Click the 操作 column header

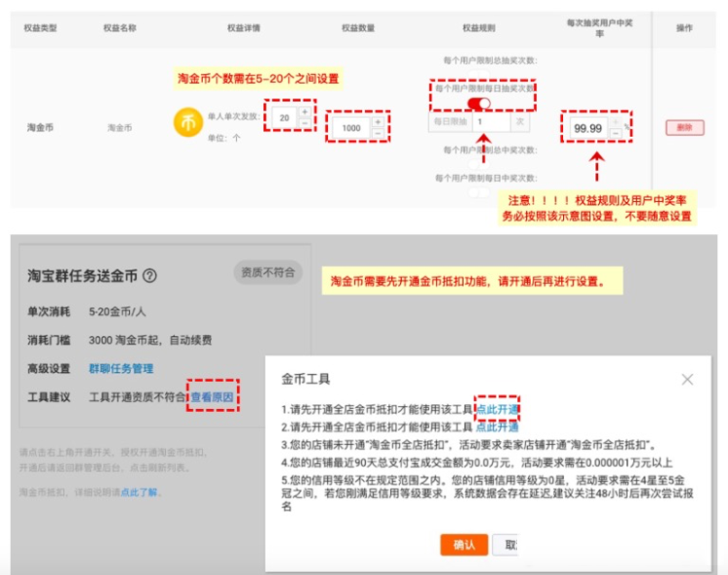click(684, 28)
